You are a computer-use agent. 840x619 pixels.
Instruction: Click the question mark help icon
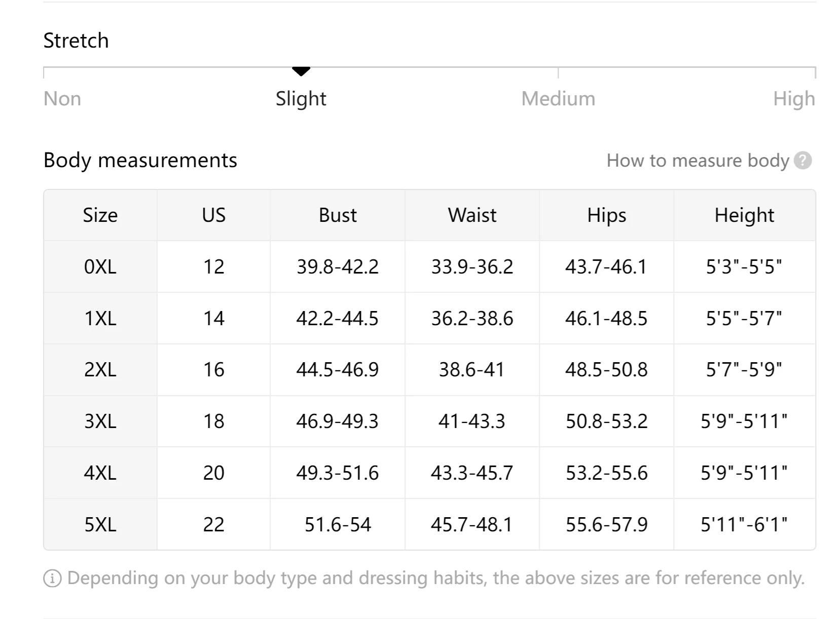click(802, 161)
